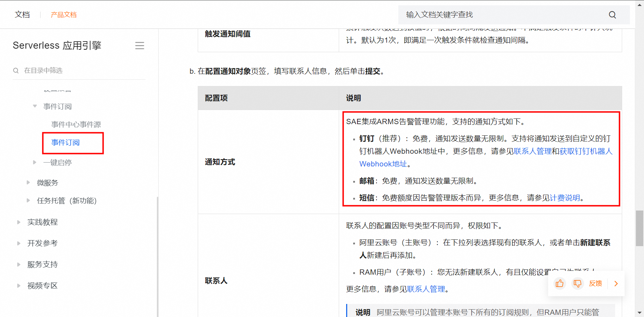Image resolution: width=644 pixels, height=317 pixels.
Task: Click the page vertical scrollbar thumb
Action: [x=639, y=228]
